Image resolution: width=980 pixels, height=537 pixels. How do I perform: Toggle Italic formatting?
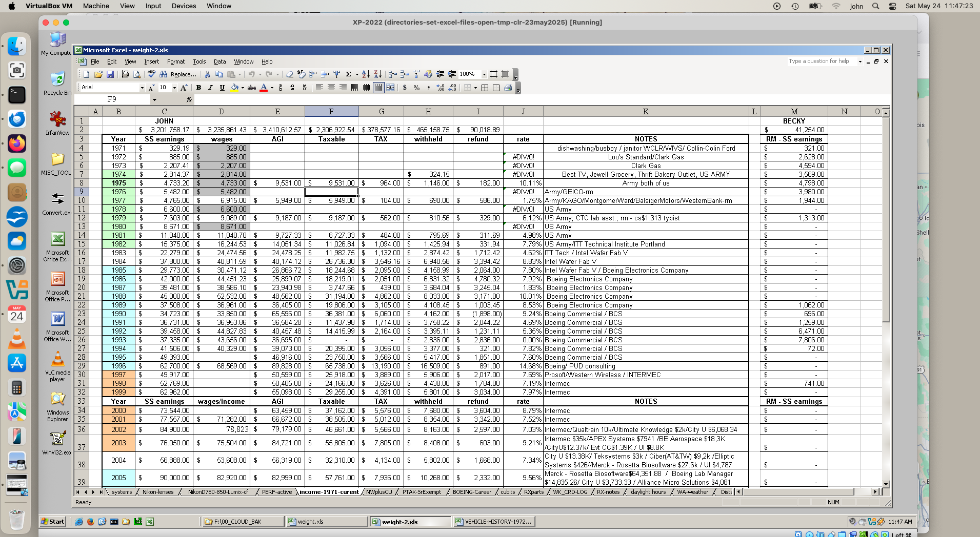pyautogui.click(x=210, y=88)
